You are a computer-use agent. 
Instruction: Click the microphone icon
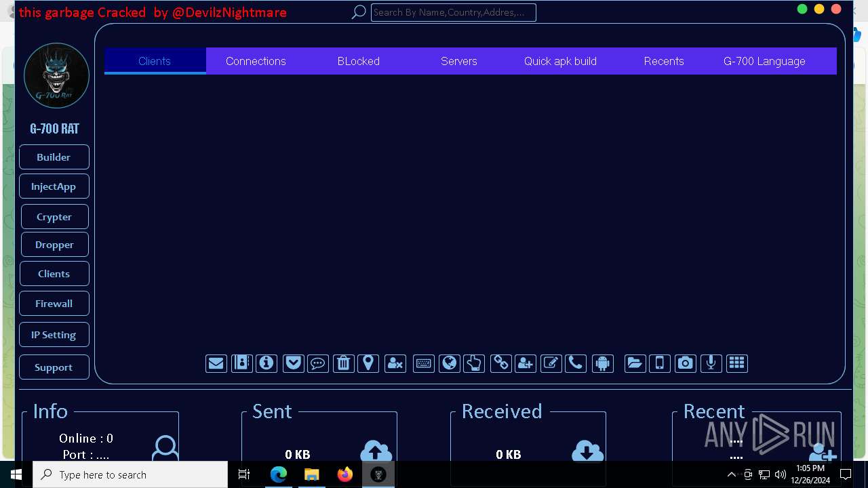point(711,363)
